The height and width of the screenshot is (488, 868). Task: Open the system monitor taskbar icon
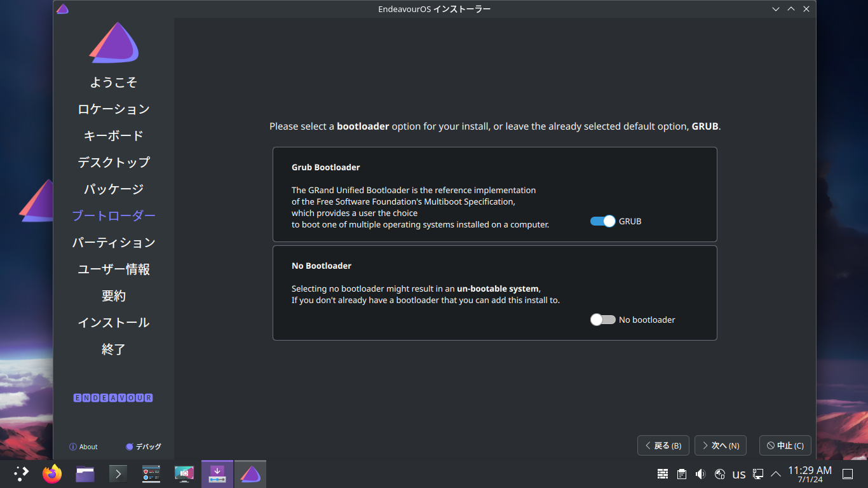click(x=151, y=474)
